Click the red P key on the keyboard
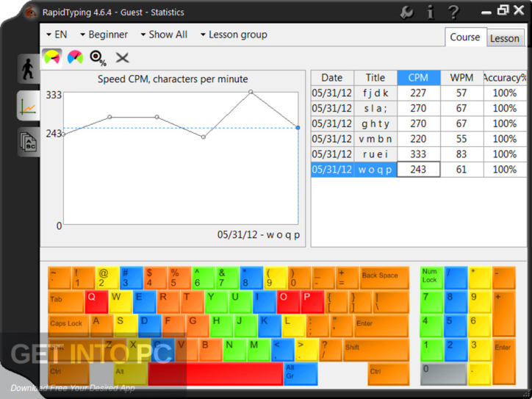 [312, 301]
